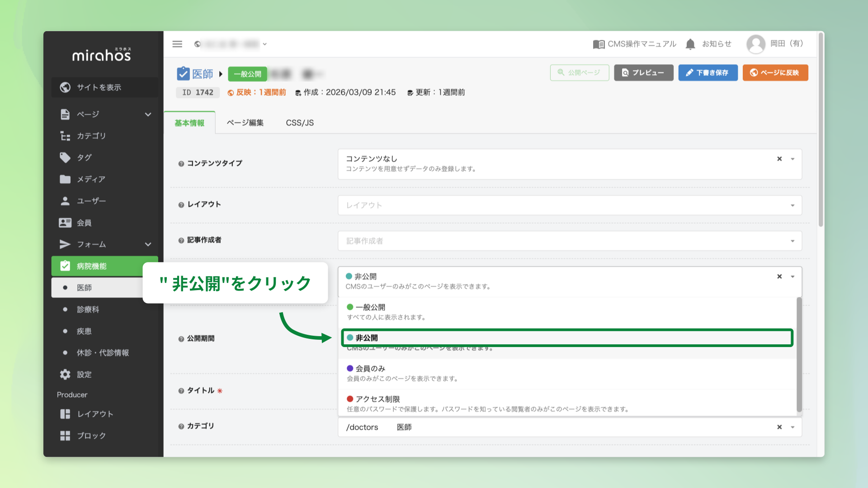Click the globe icon beside the site selector
Screen dimensions: 868x488
(x=198, y=44)
